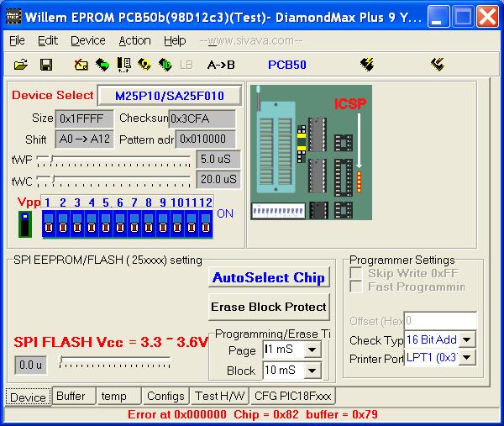
Task: Click the Erase Block Protect button
Action: click(x=269, y=307)
